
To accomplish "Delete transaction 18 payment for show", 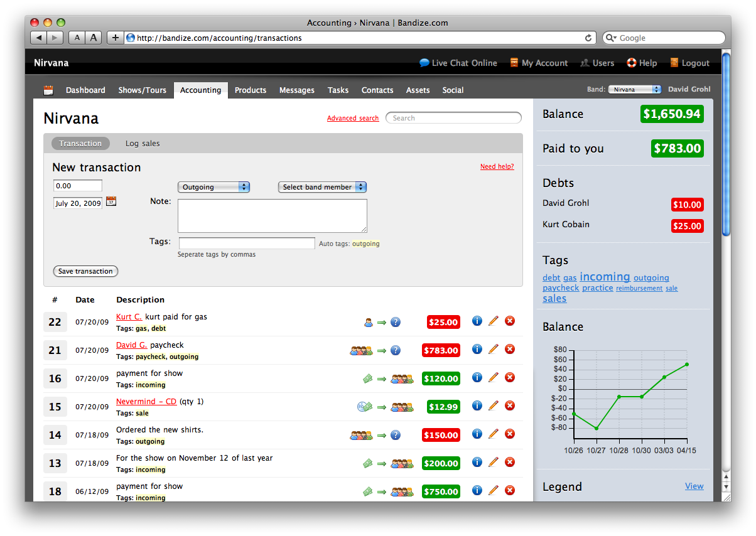I will (510, 491).
